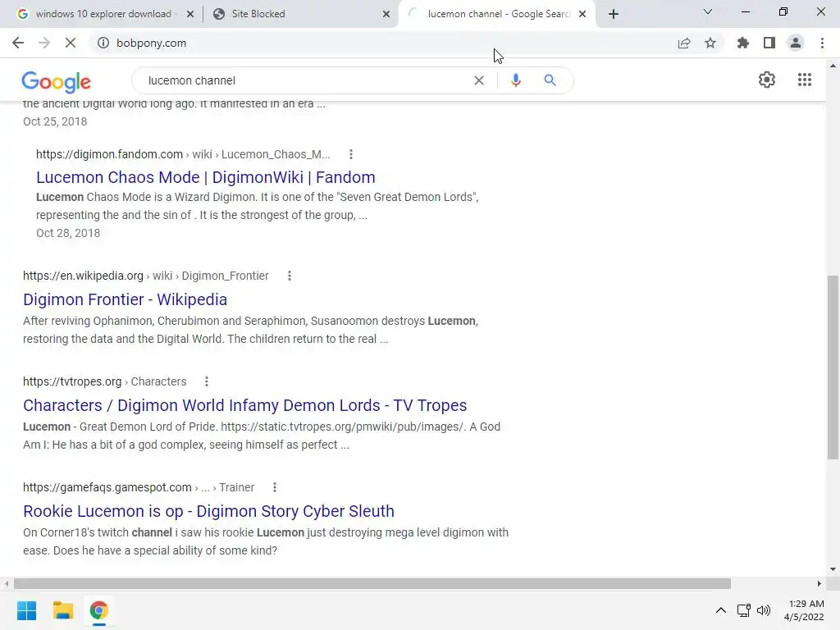The image size is (840, 630).
Task: Click the vertical scrollbar thumb
Action: click(x=833, y=367)
